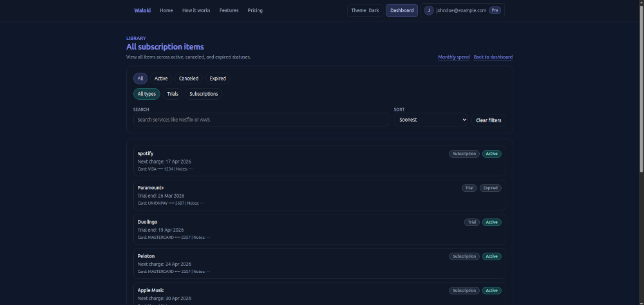644x305 pixels.
Task: Click Apple Music's Next charge: 30 Apr 2026 text
Action: coord(164,299)
